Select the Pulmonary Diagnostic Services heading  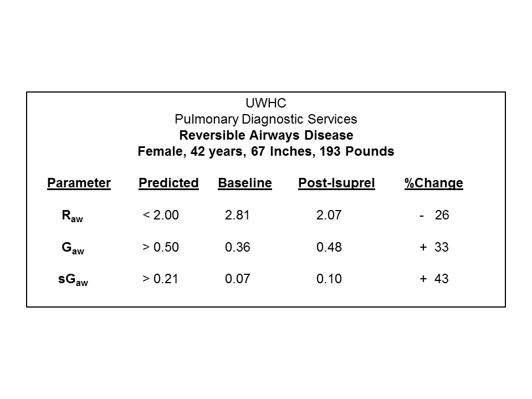[265, 119]
